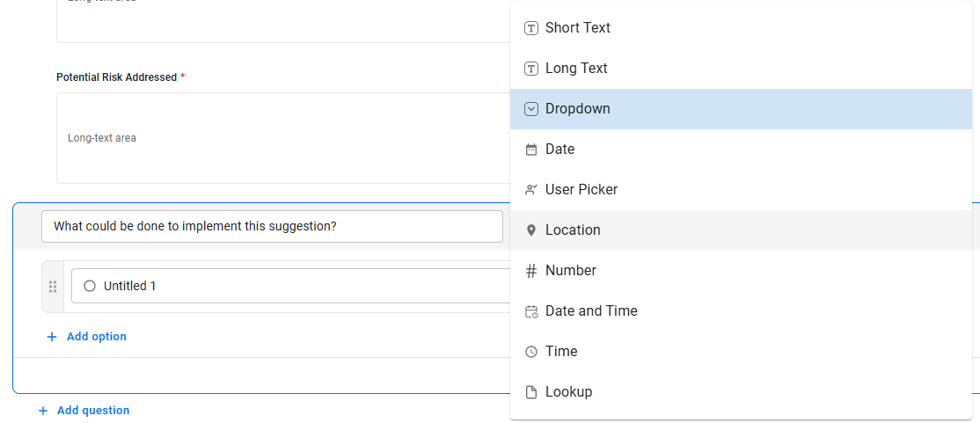This screenshot has height=423, width=980.
Task: Grab the drag handle beside Untitled 1
Action: (53, 287)
